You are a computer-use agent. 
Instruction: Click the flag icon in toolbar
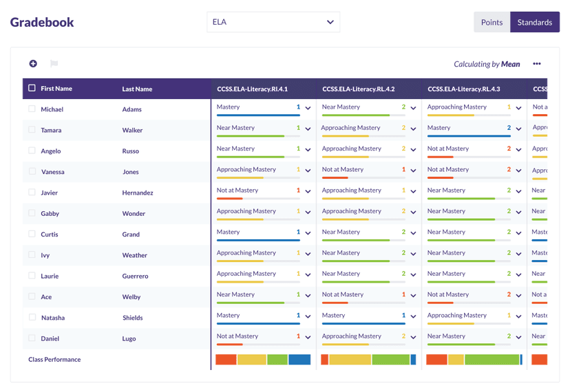pos(54,64)
